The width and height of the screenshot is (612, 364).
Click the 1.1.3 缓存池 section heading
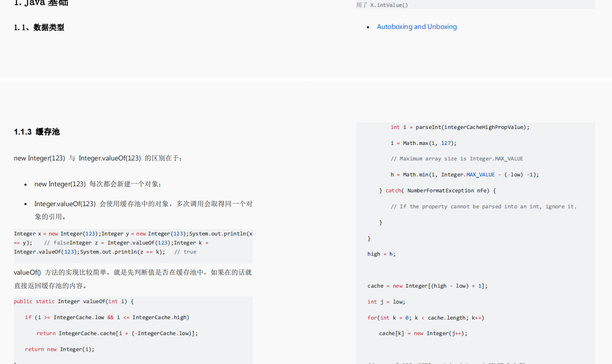(37, 132)
